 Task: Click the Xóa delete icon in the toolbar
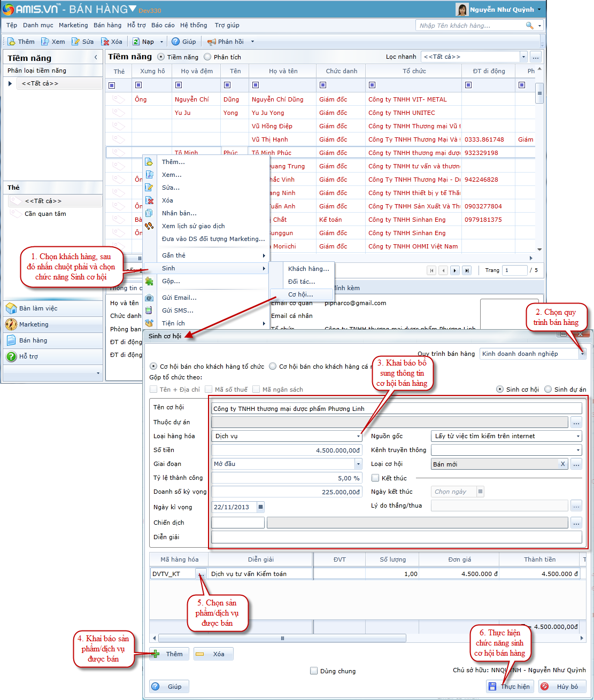[105, 42]
